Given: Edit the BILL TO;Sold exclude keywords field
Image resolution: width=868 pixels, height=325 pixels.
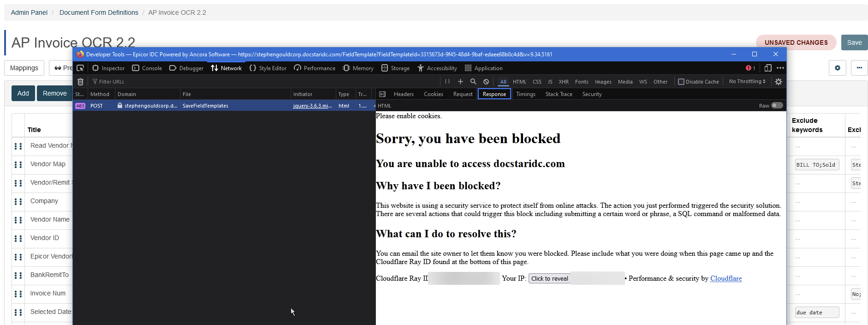Looking at the screenshot, I should coord(817,165).
